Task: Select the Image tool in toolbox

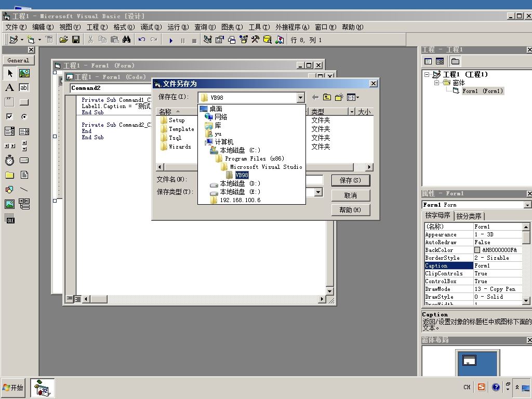Action: pos(10,204)
